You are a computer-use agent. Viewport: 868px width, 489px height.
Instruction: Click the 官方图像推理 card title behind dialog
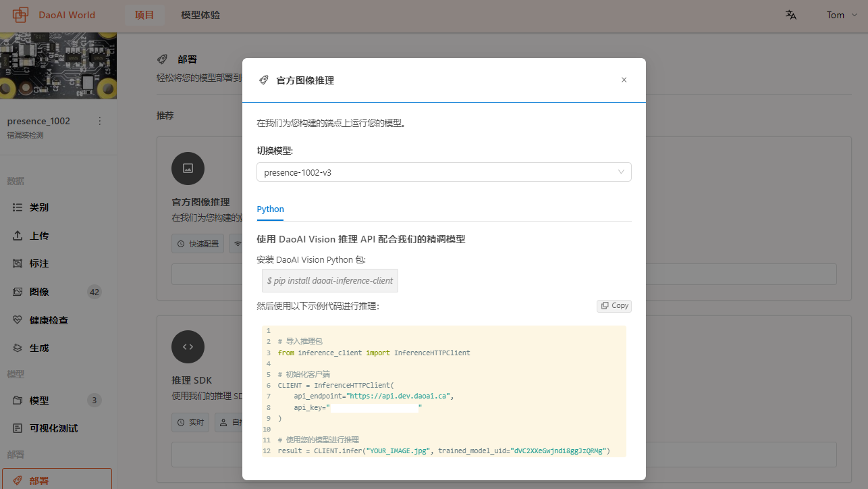click(200, 202)
